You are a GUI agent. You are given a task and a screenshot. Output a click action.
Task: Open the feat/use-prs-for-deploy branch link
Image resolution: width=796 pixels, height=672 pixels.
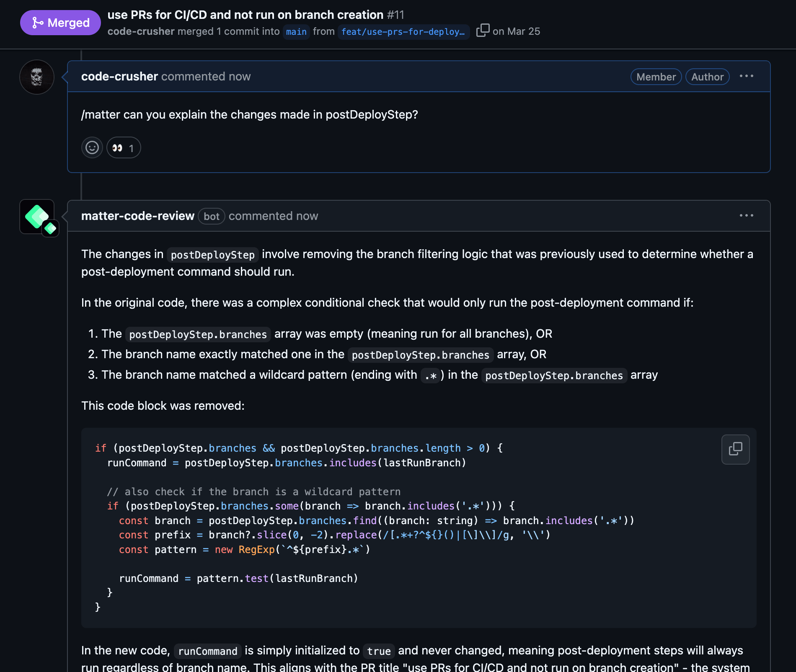click(x=403, y=32)
